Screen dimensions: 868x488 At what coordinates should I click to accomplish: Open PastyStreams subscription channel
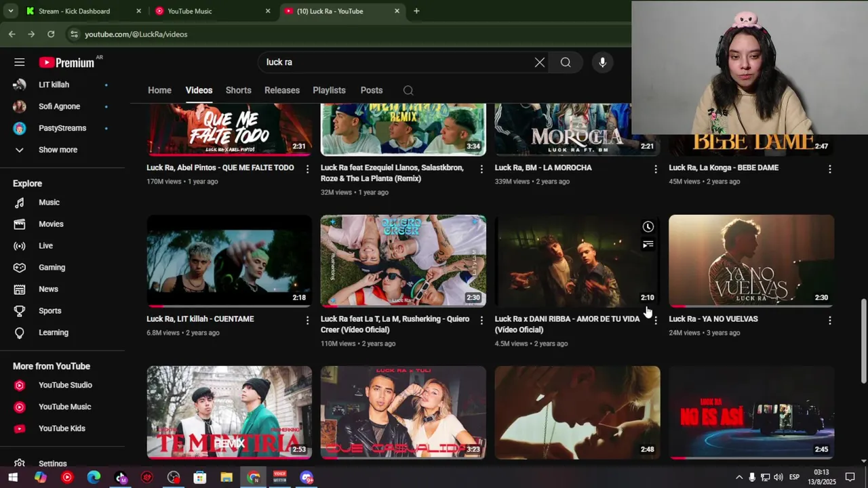(x=62, y=128)
